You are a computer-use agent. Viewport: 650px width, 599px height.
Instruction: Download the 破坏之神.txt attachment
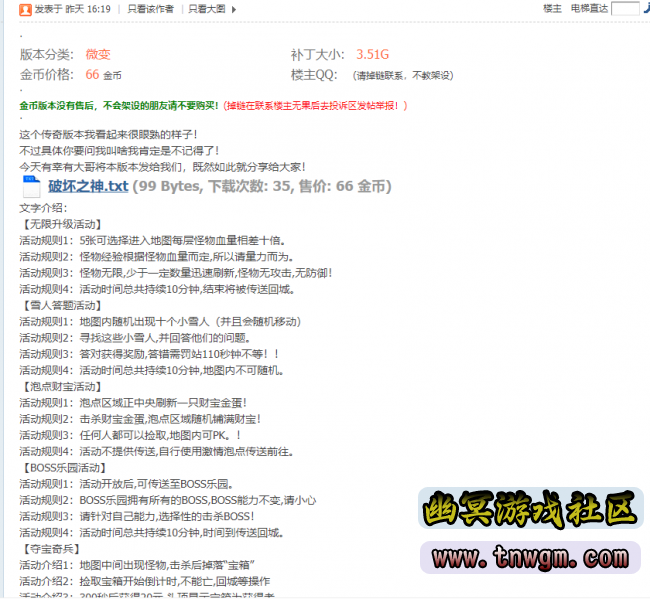[x=88, y=187]
